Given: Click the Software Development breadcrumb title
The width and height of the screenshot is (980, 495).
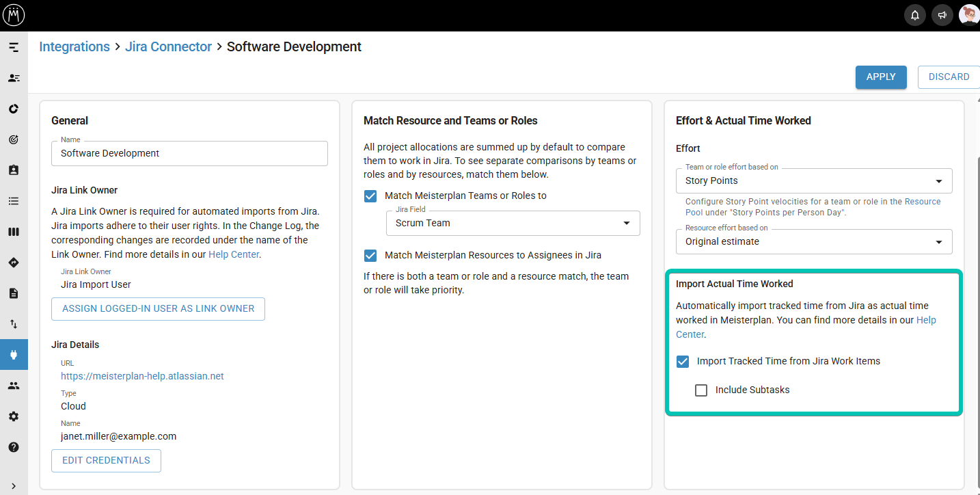Looking at the screenshot, I should 294,46.
